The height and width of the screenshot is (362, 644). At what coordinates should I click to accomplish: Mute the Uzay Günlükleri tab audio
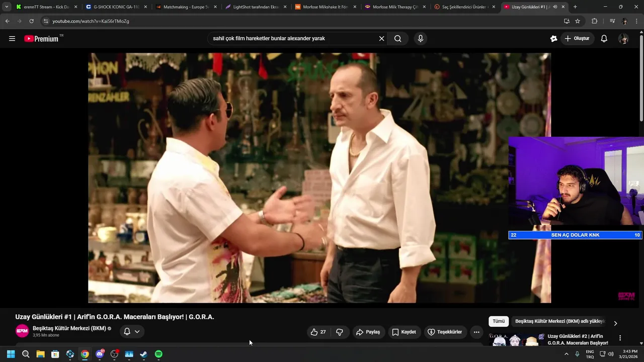click(555, 7)
